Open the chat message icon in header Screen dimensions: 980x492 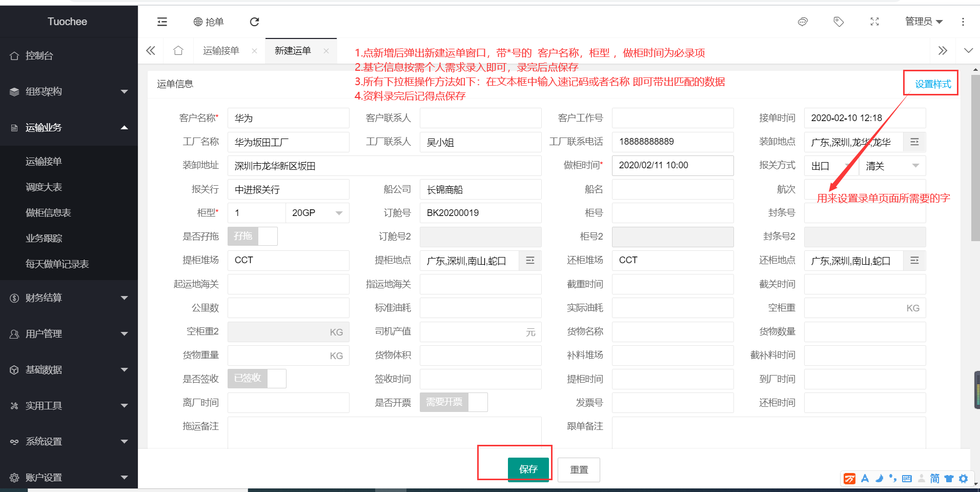[803, 22]
